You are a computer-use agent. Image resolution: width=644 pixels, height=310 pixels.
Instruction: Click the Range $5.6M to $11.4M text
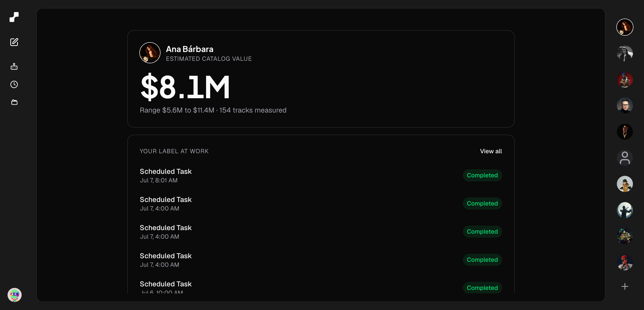point(177,110)
